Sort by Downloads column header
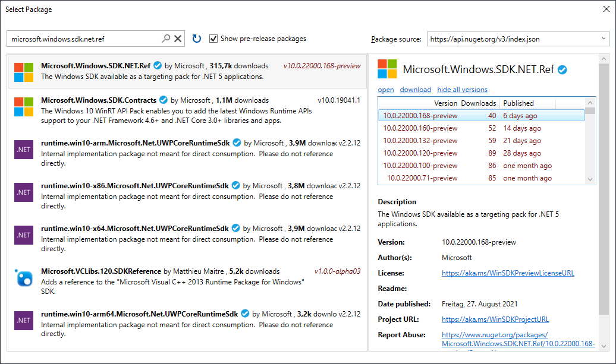Screen dimensions: 616x364 pyautogui.click(x=479, y=103)
